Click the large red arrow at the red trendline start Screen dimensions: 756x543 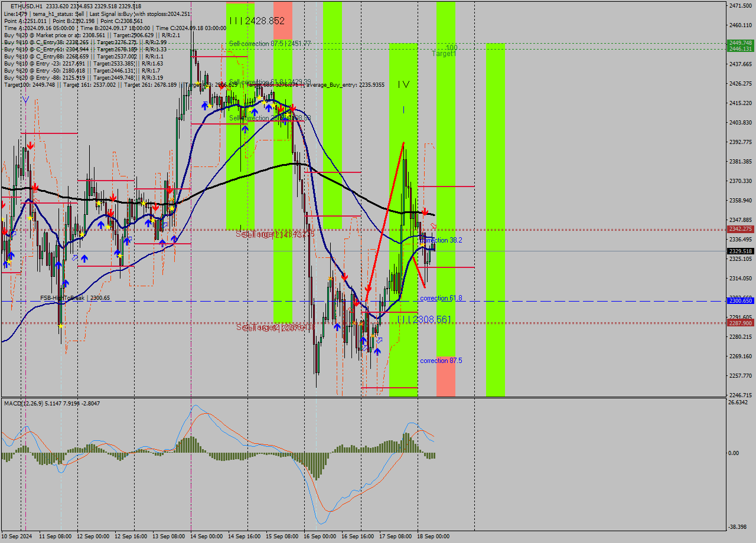point(368,289)
